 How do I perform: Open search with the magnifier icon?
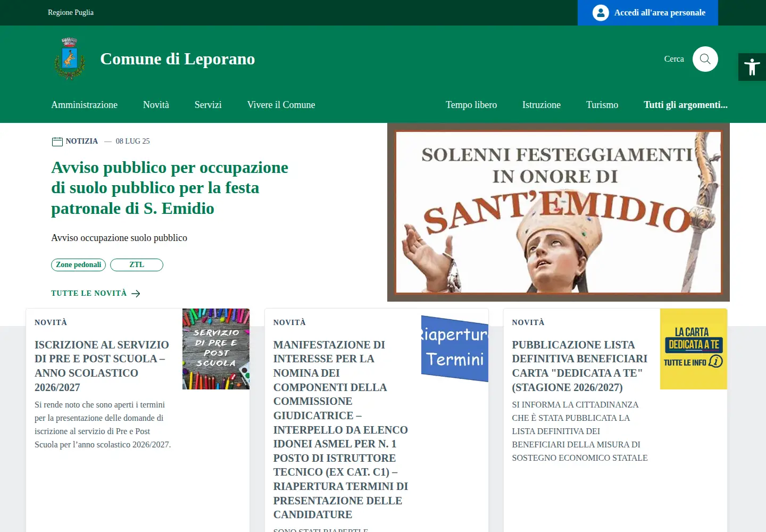[705, 59]
